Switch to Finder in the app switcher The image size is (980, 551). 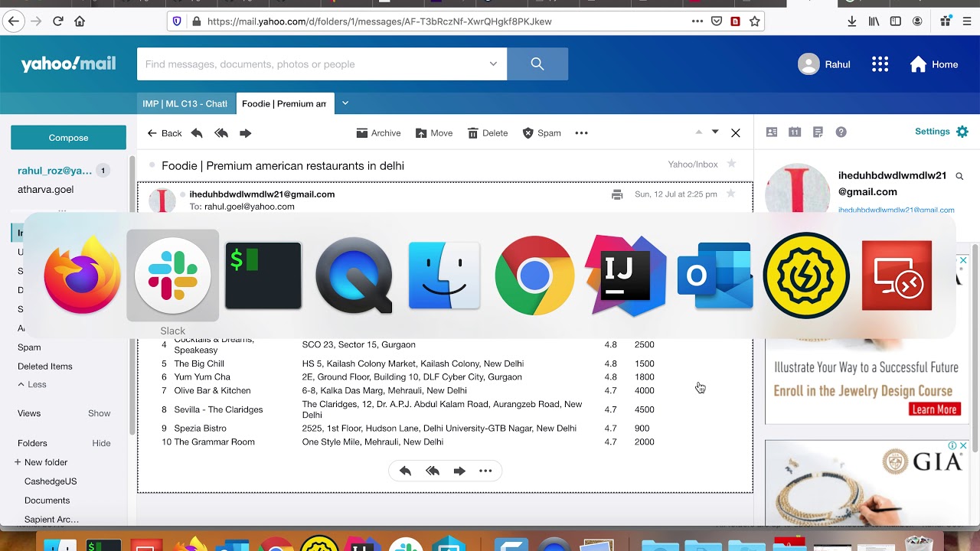[x=444, y=275]
